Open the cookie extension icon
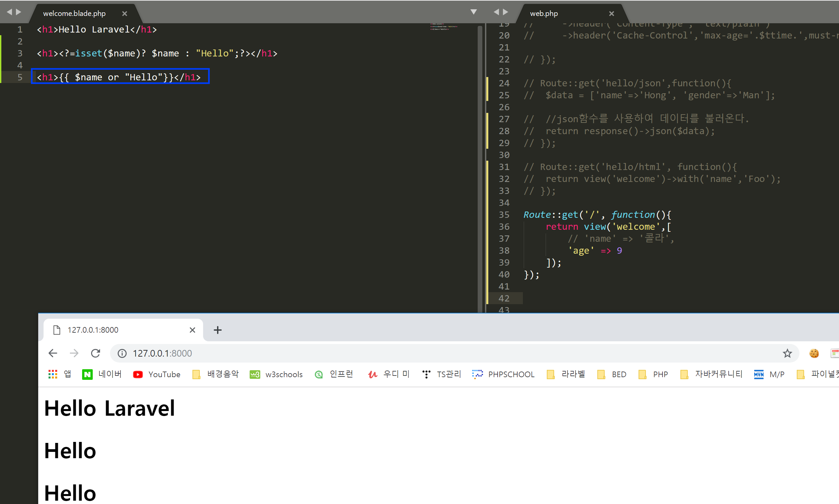839x504 pixels. coord(814,353)
